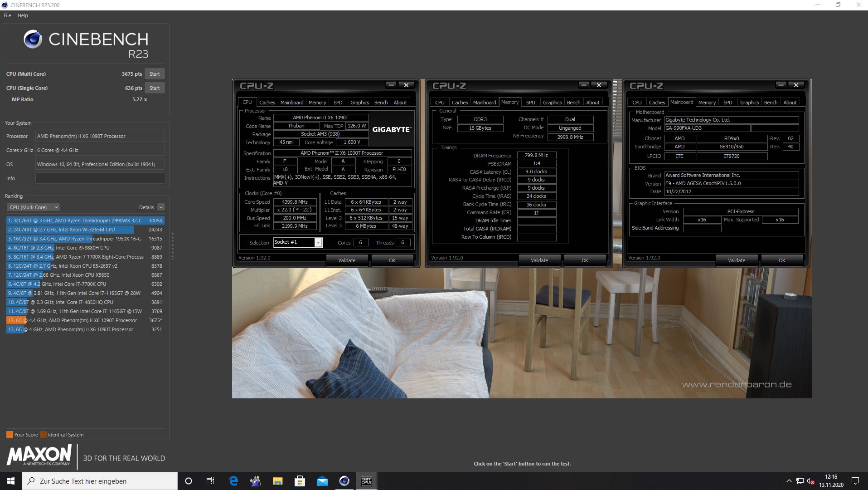868x490 pixels.
Task: Open the CPU (Multi Core) ranking dropdown
Action: [33, 207]
